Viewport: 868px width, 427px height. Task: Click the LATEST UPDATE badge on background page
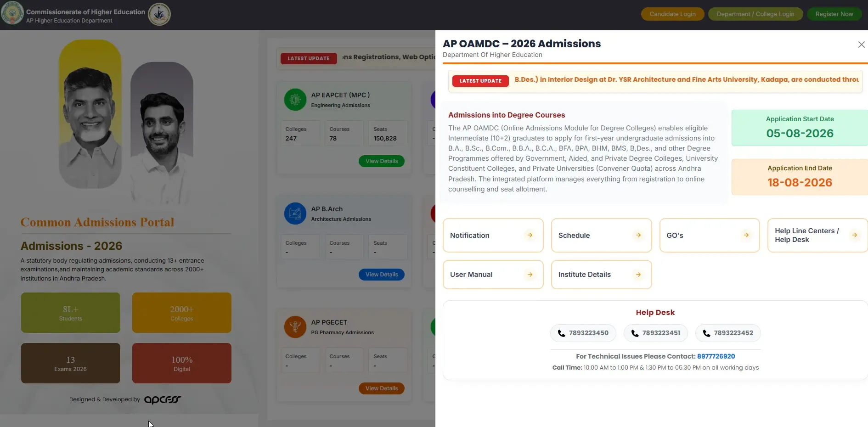(309, 58)
